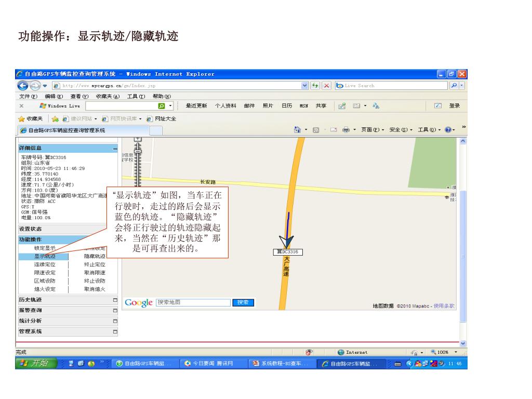Open the address bar URL dropdown
Viewport: 532px width, 399px height.
tap(305, 85)
